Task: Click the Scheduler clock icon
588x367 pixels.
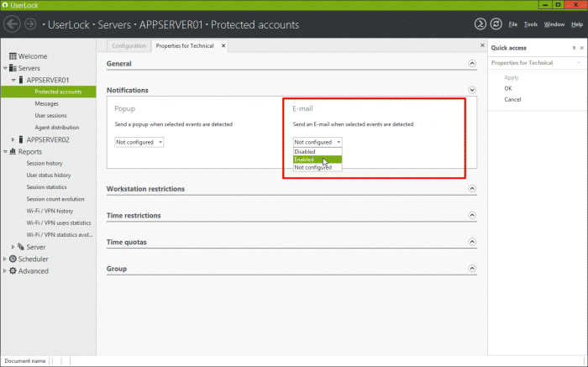Action: [13, 260]
